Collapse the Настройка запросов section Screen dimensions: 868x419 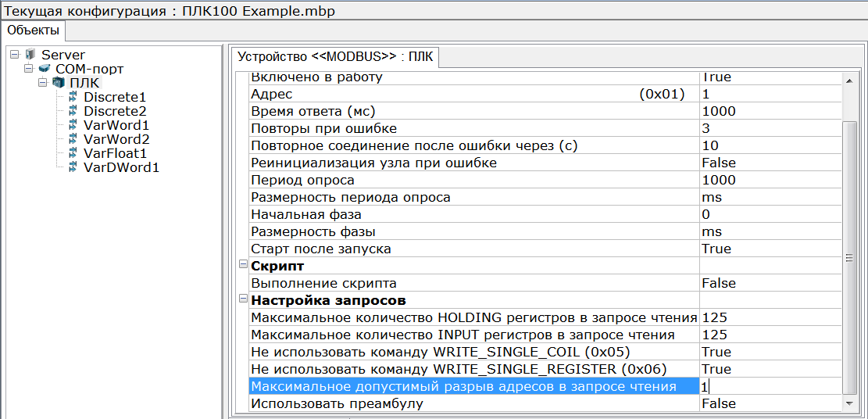click(x=243, y=300)
